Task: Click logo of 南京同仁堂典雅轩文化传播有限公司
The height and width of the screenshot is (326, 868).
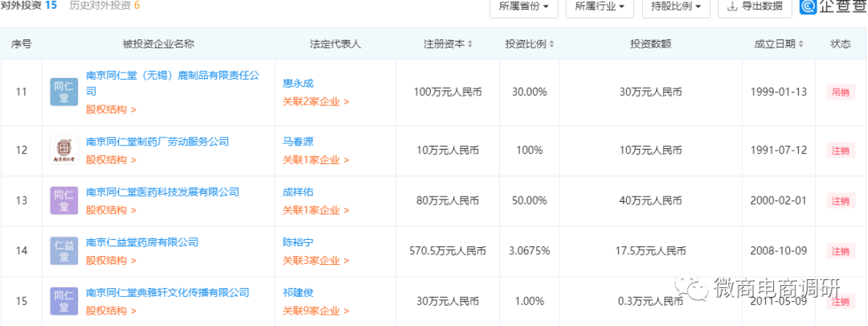Action: click(x=64, y=301)
